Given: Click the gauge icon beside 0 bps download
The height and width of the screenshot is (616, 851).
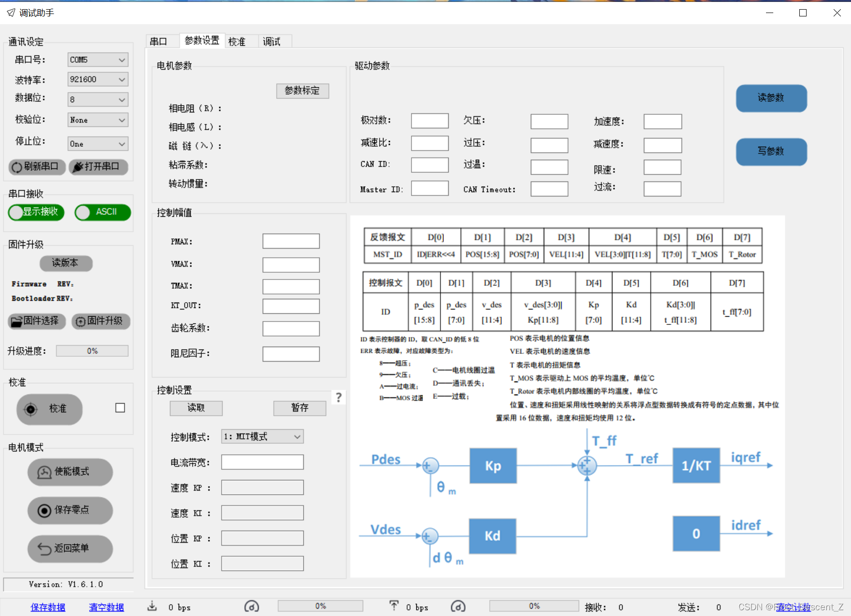Looking at the screenshot, I should coord(252,606).
